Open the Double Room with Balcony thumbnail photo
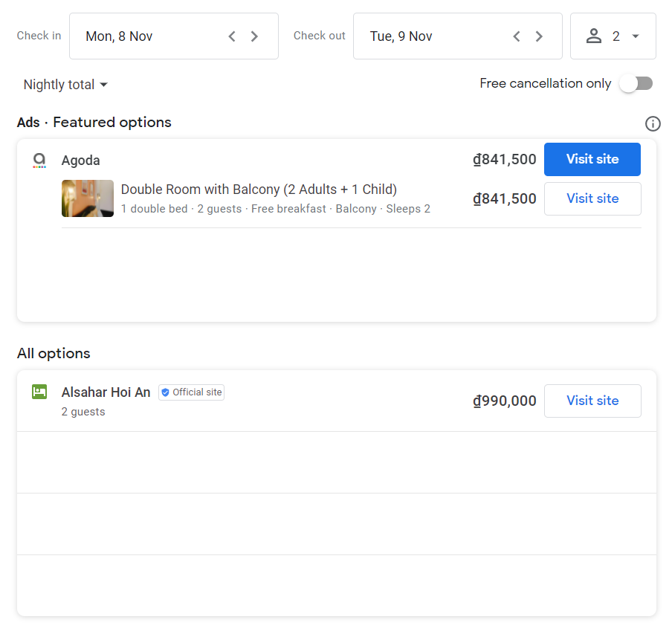Image resolution: width=672 pixels, height=631 pixels. click(87, 198)
